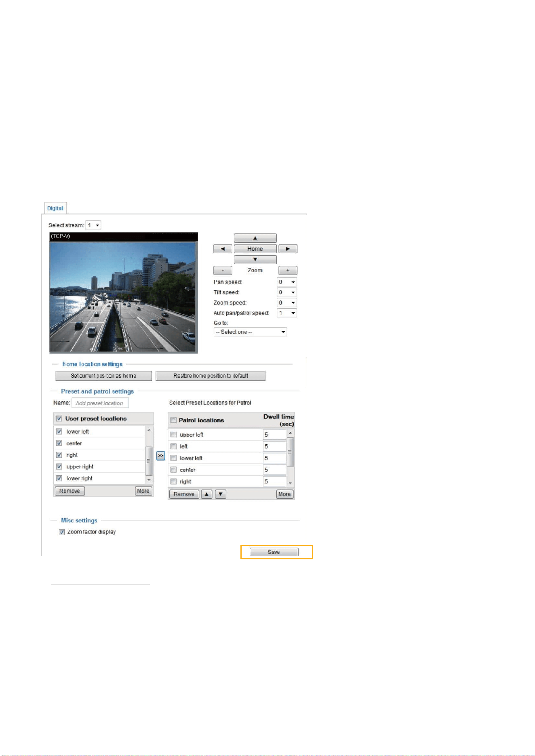
Task: Click the pan left arrow button
Action: tap(223, 249)
